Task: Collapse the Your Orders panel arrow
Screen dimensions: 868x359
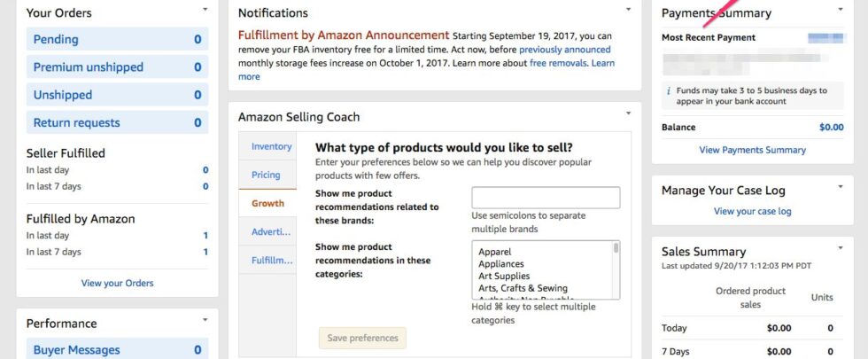Action: [x=205, y=10]
